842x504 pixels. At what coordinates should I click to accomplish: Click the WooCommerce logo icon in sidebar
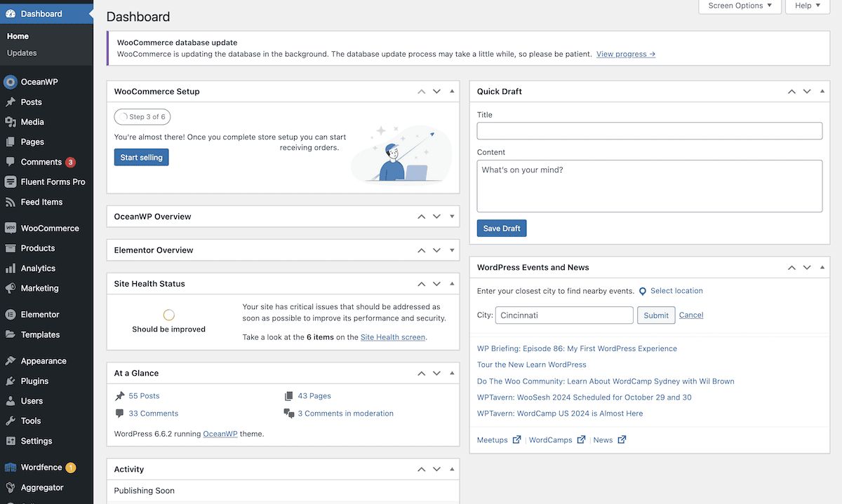[11, 228]
